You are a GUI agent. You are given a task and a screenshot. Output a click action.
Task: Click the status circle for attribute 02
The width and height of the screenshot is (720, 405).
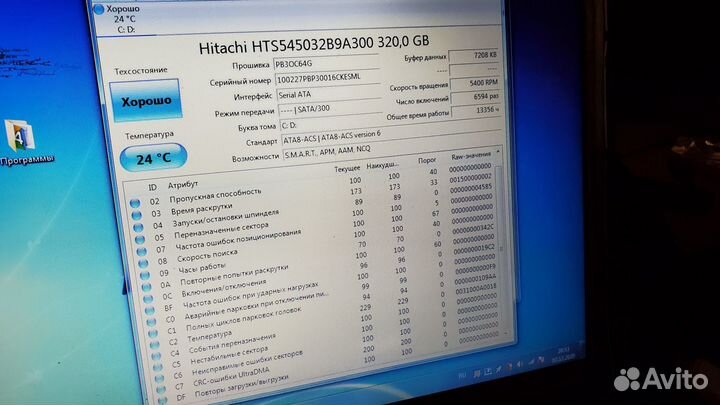135,202
